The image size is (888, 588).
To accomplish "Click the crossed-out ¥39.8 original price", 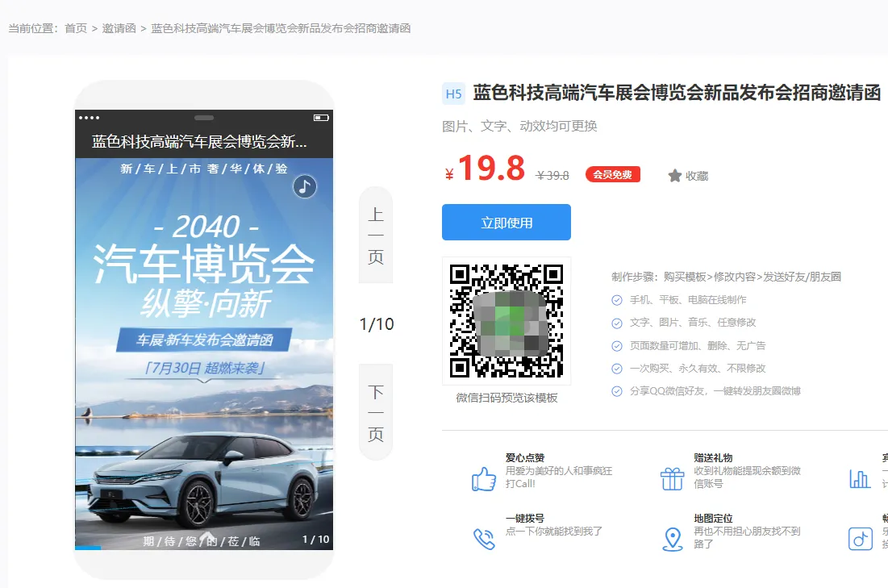I will coord(552,176).
